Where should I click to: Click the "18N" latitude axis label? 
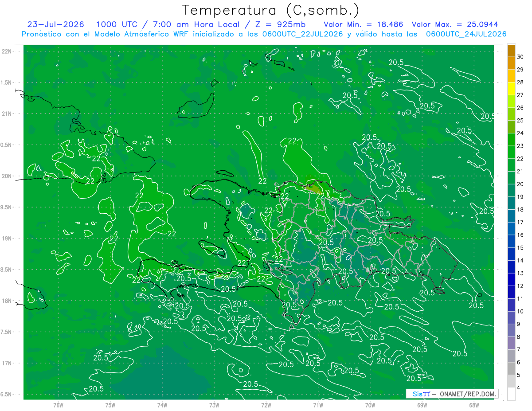click(7, 301)
